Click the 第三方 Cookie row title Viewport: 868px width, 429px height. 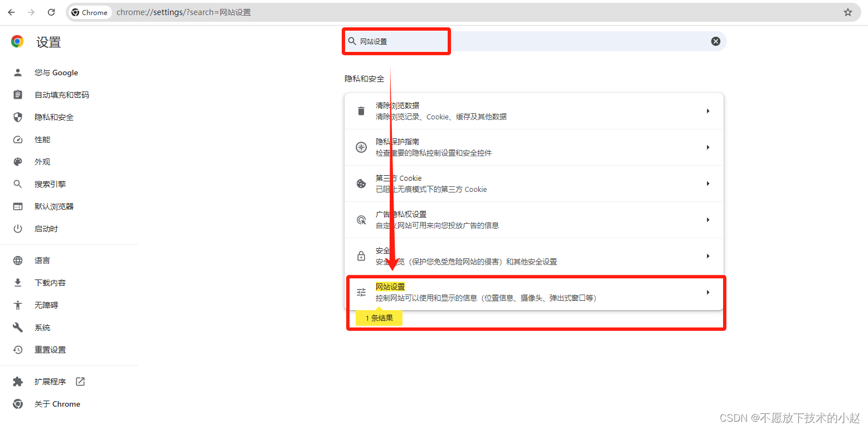point(399,178)
